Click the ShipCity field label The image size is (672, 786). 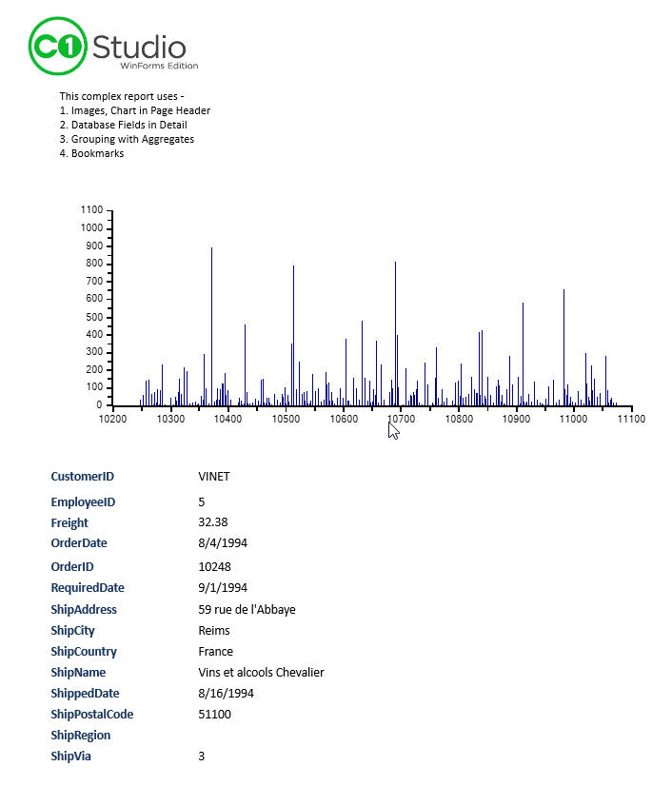(x=72, y=631)
